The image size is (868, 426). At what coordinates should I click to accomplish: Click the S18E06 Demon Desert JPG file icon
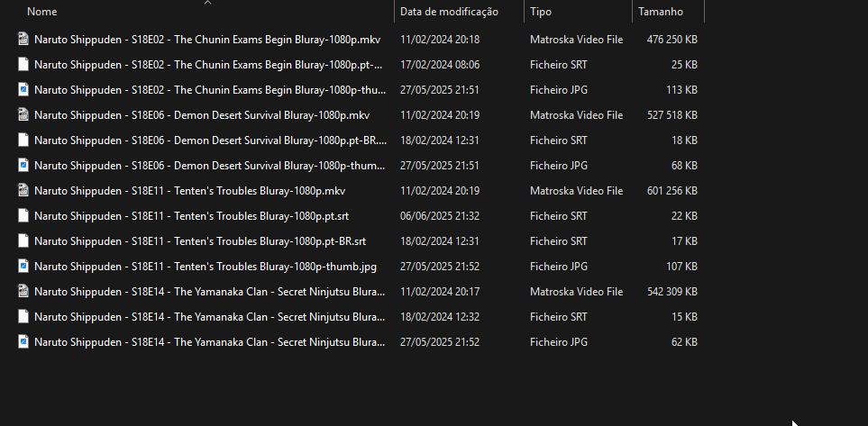point(23,166)
